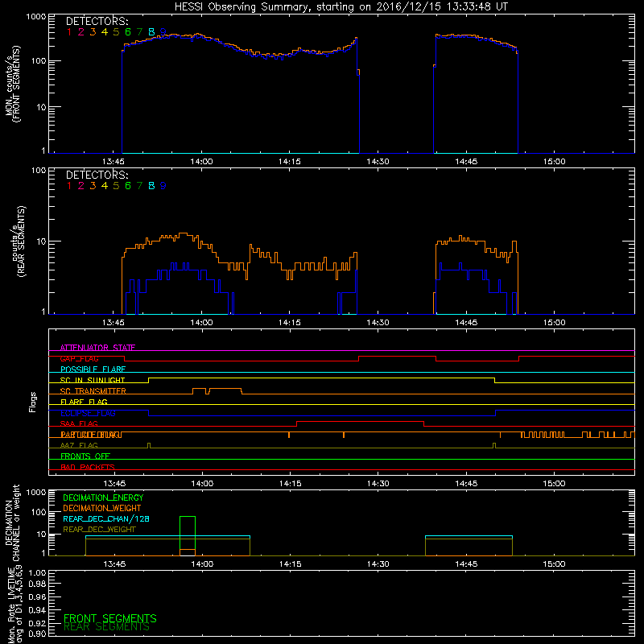The image size is (644, 644).
Task: Click yellow detector number 4 in front segments legend
Action: coord(105,32)
